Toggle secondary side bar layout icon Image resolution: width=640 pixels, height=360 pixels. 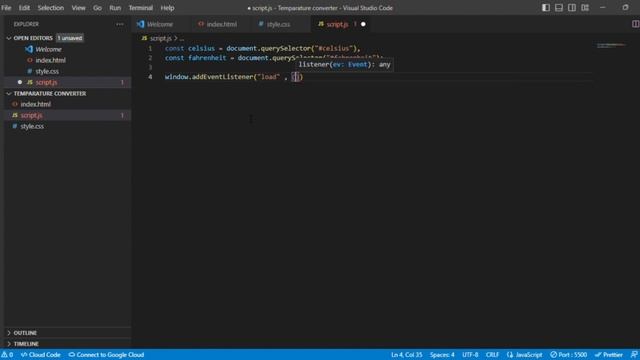point(572,8)
